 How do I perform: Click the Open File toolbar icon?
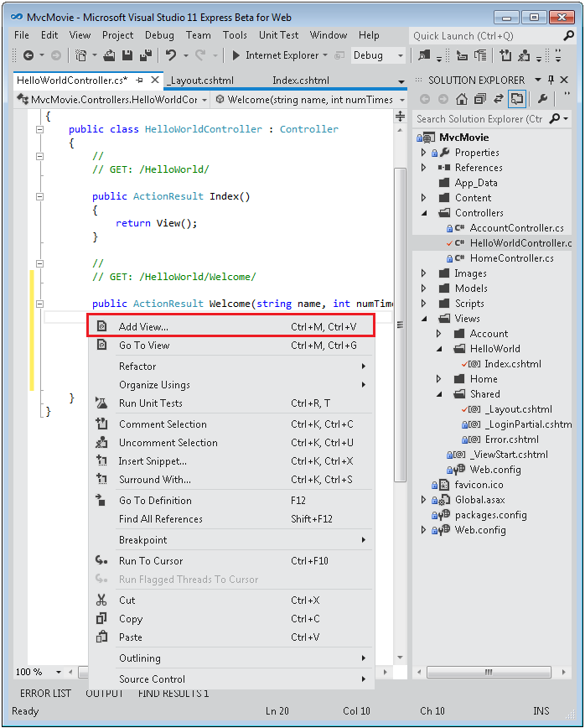(x=109, y=55)
